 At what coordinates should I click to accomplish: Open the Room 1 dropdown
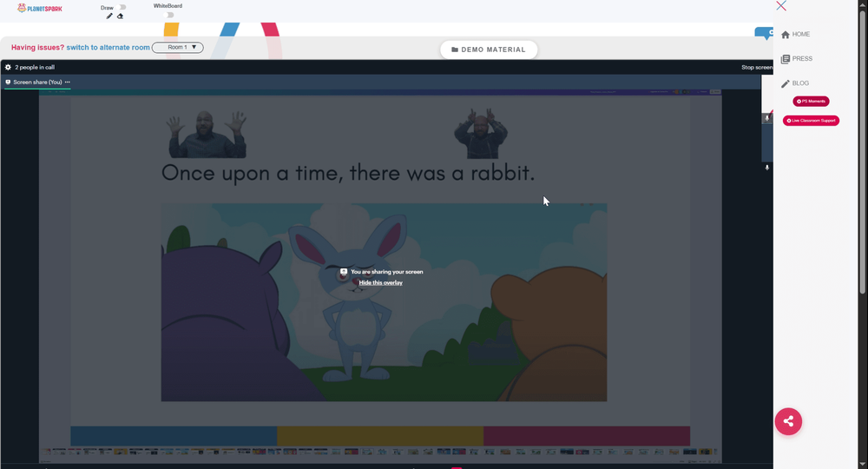point(178,48)
